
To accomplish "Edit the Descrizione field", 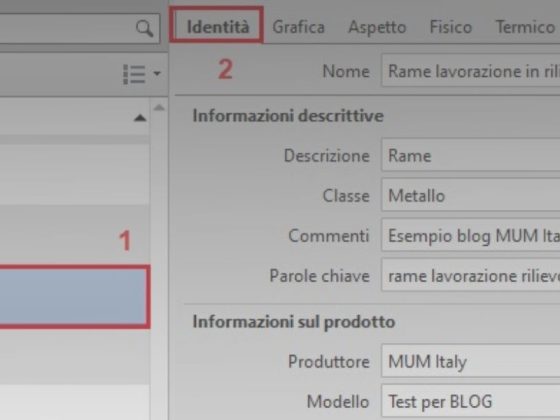I will [471, 156].
